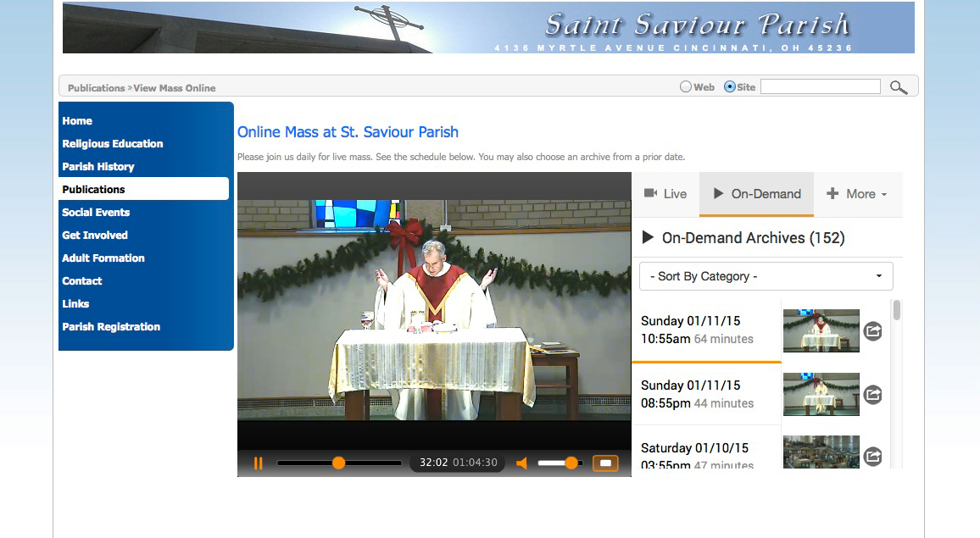Click the volume slider knob
Image resolution: width=980 pixels, height=538 pixels.
(x=571, y=463)
